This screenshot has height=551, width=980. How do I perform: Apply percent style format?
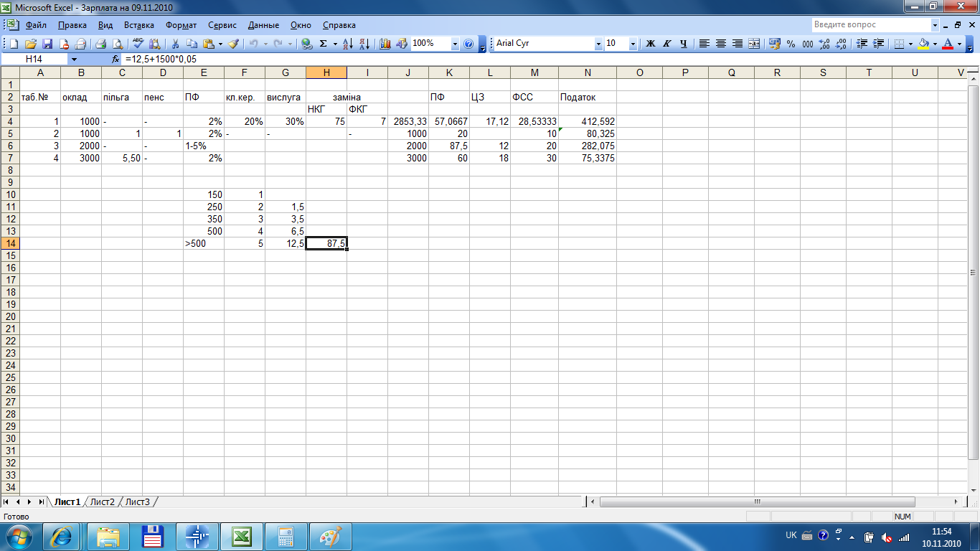point(791,44)
